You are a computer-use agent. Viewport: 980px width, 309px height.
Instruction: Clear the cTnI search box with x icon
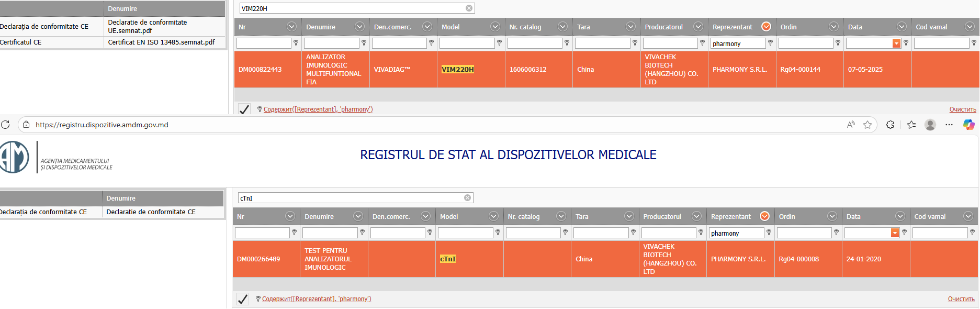coord(467,198)
